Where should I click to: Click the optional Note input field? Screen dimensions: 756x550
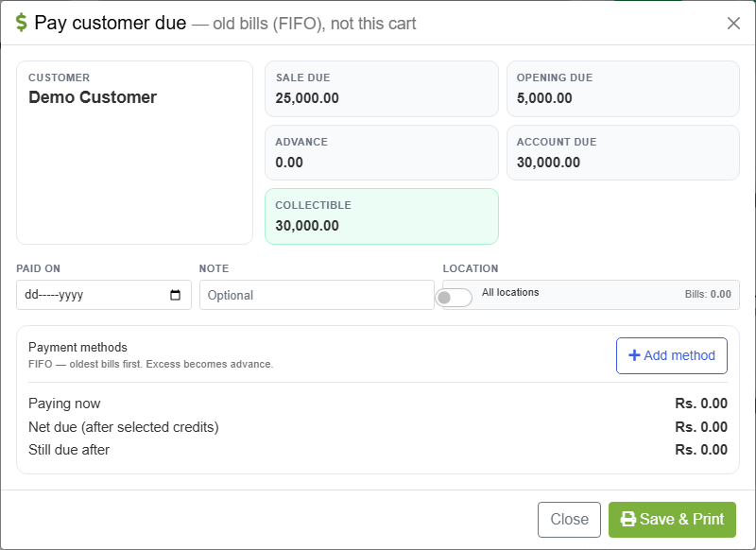(317, 295)
